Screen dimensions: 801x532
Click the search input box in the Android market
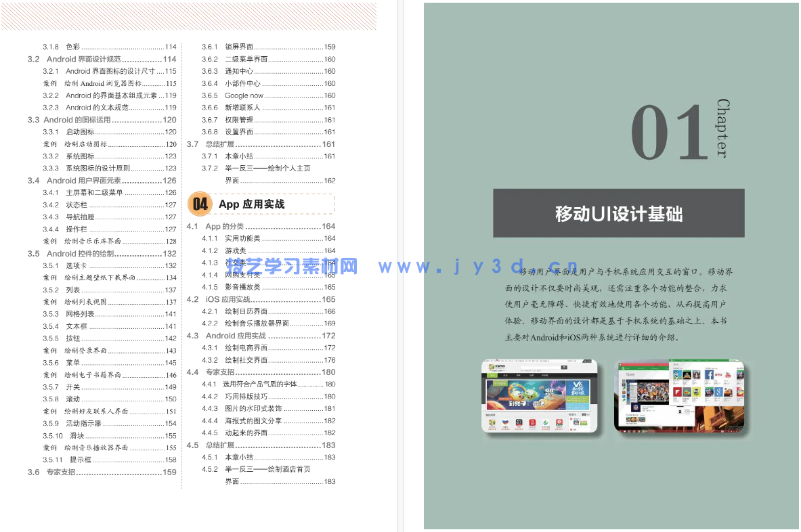[x=540, y=368]
